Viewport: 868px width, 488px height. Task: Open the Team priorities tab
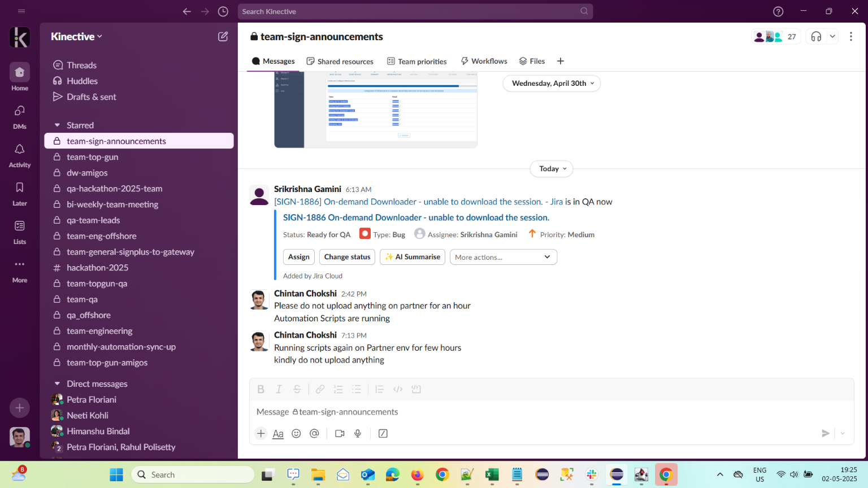coord(417,62)
